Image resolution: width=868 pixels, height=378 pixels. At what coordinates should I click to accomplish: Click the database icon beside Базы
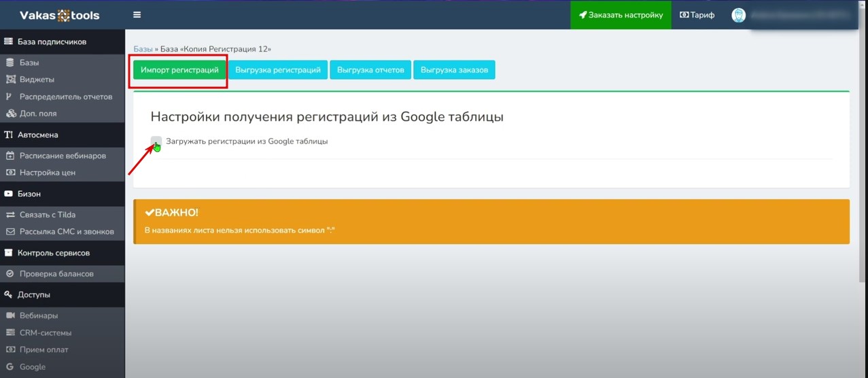(10, 63)
